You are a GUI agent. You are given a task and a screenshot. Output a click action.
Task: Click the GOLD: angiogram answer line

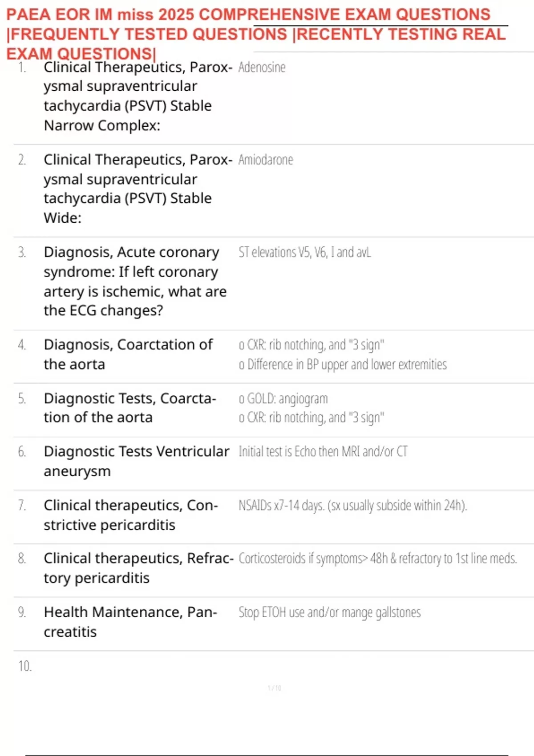click(x=283, y=398)
